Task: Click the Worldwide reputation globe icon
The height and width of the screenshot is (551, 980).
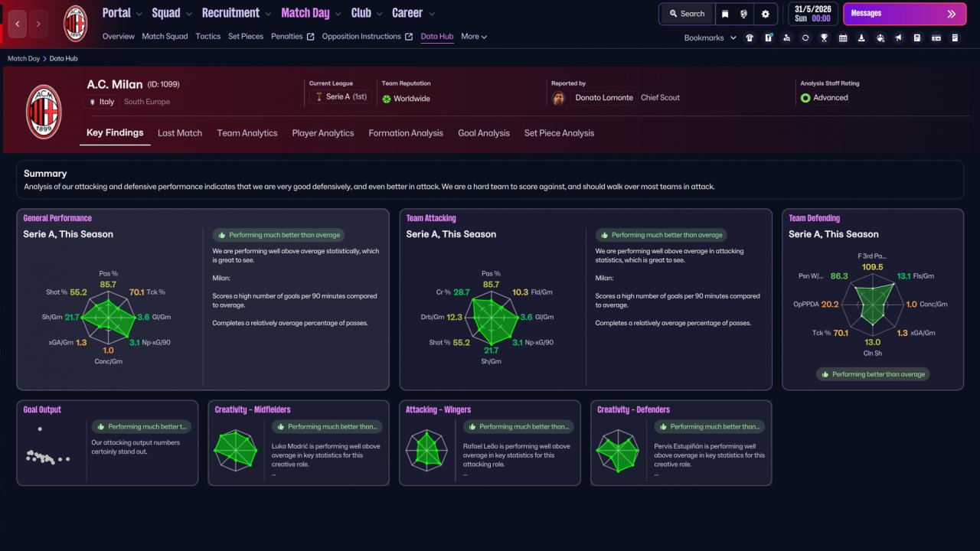Action: point(387,99)
